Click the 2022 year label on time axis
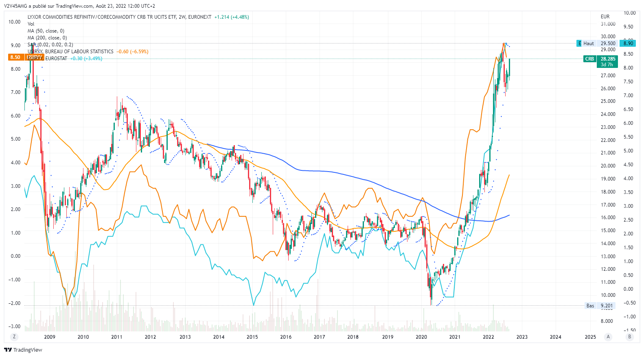 488,337
